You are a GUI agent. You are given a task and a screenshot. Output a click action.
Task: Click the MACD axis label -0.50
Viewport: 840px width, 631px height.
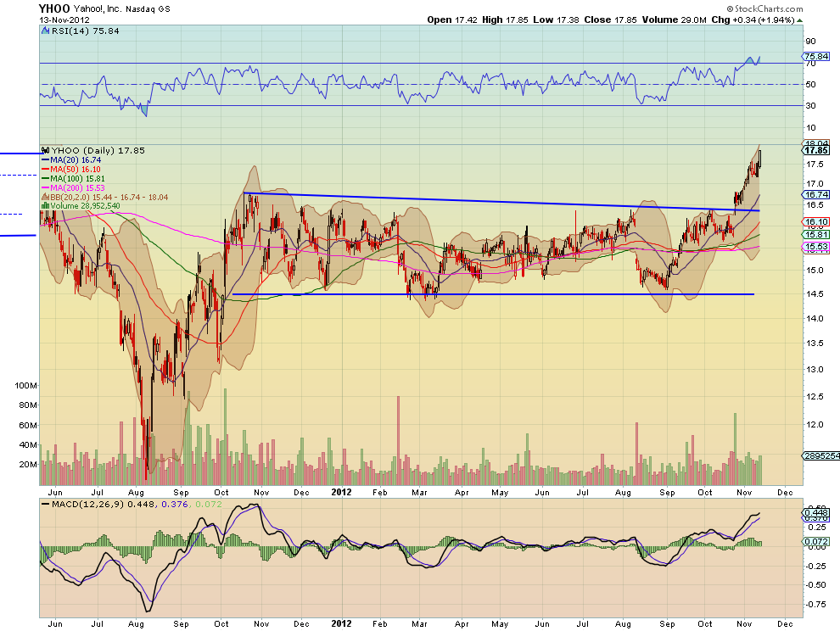[816, 585]
